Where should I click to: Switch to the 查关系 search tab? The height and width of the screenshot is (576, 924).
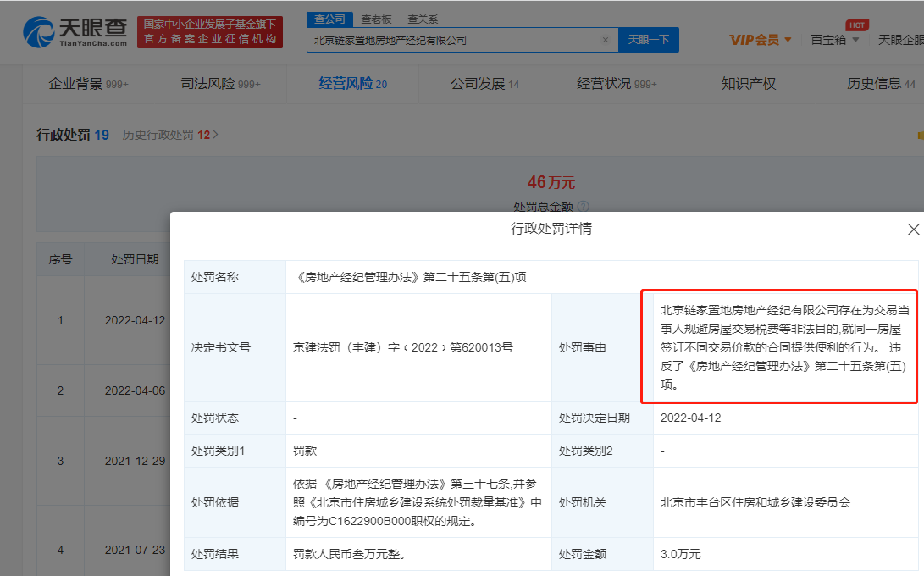pos(422,19)
